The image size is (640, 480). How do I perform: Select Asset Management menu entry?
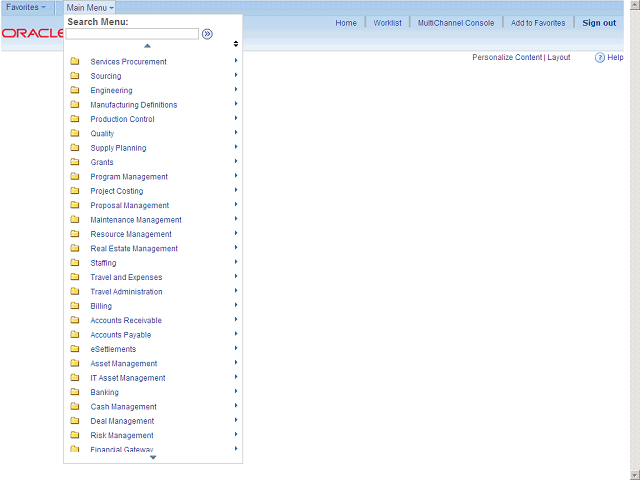click(x=124, y=364)
